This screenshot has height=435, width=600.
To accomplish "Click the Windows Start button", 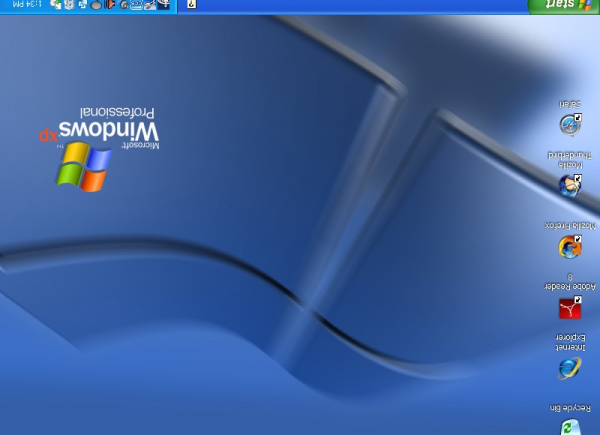I will [563, 6].
